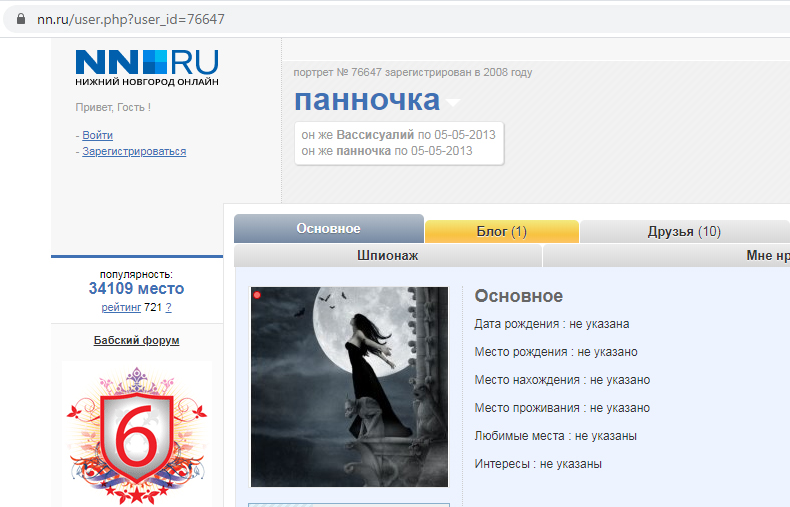Click the lock icon in address bar
790x507 pixels.
point(21,19)
